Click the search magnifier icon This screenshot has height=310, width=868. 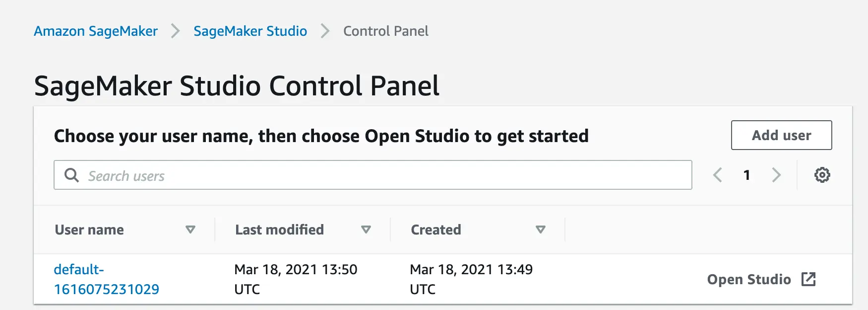[x=72, y=175]
